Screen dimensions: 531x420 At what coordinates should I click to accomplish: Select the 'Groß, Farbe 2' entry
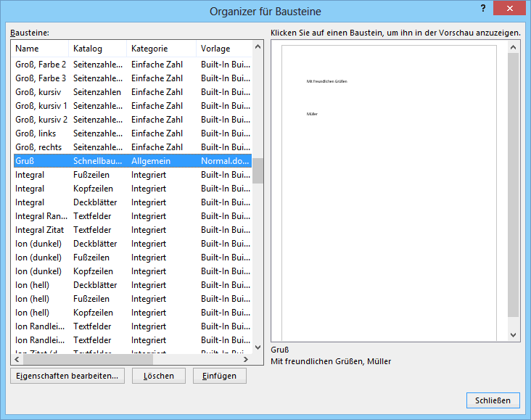41,65
